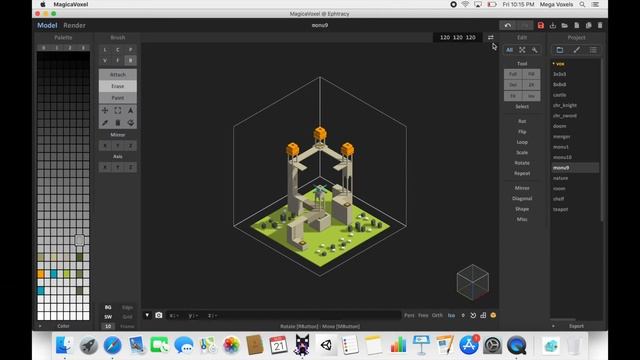Screen dimensions: 640x360
Task: Select Orth orthographic camera mode
Action: pos(437,315)
